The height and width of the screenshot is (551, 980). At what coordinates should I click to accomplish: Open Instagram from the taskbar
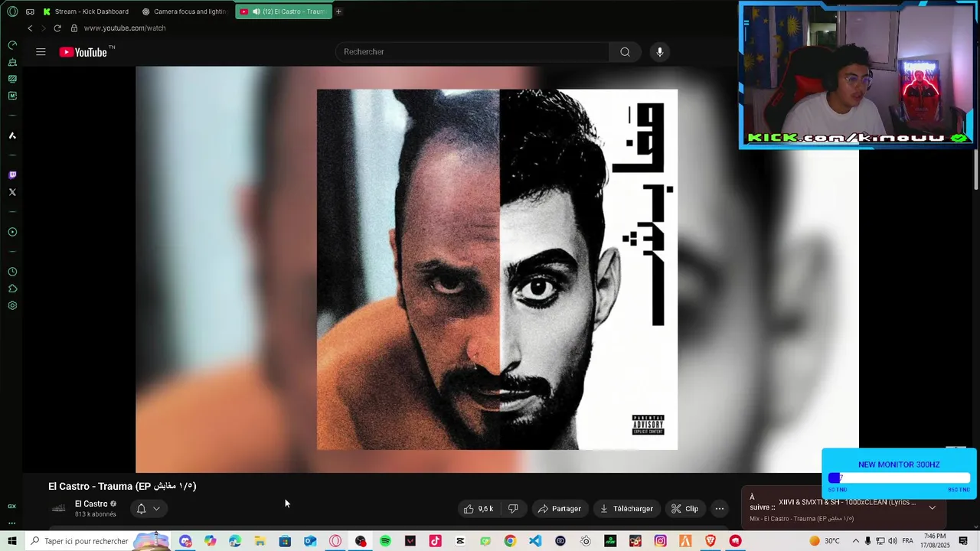pos(660,541)
